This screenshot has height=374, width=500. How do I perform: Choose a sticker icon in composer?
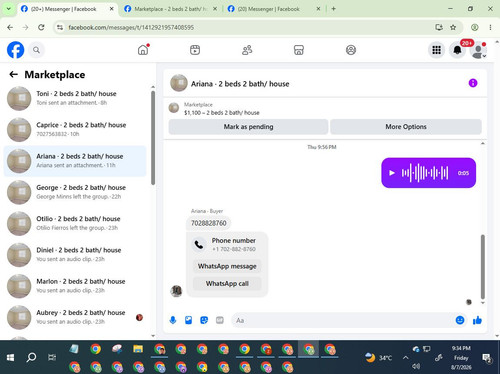pyautogui.click(x=204, y=320)
